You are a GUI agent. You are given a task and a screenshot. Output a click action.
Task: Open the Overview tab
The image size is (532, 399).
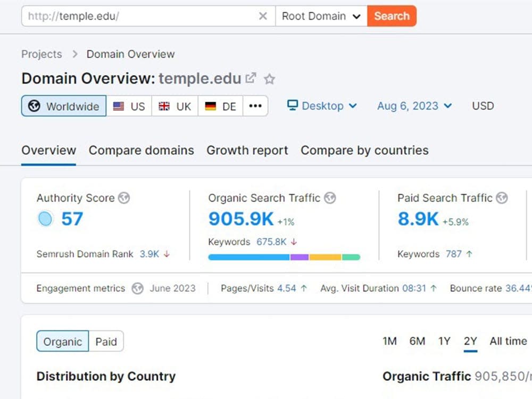point(48,151)
